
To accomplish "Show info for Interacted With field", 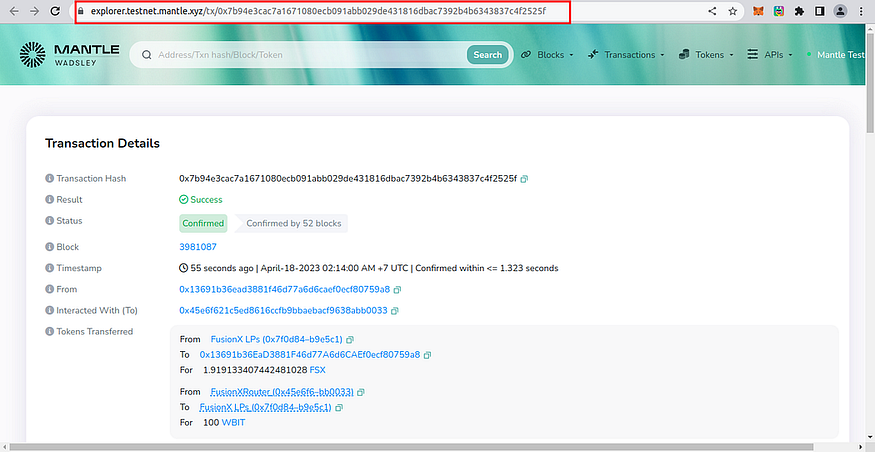I will (49, 310).
